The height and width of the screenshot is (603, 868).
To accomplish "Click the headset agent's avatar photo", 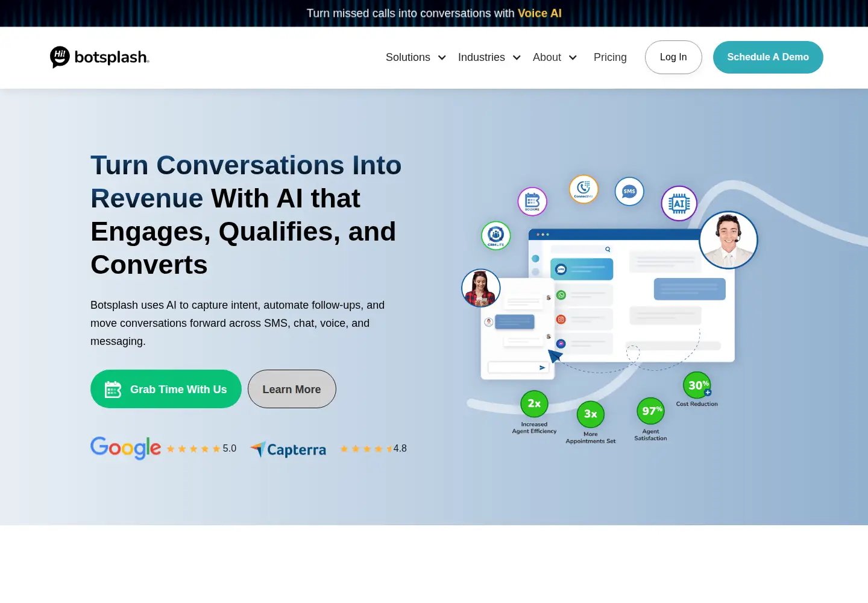I will pyautogui.click(x=728, y=240).
